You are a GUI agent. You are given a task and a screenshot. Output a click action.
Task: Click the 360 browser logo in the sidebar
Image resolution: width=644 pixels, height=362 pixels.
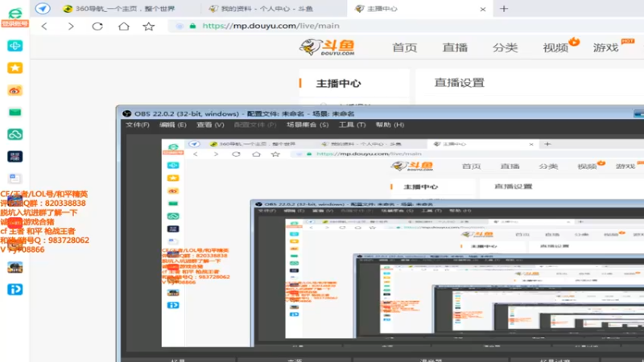14,13
